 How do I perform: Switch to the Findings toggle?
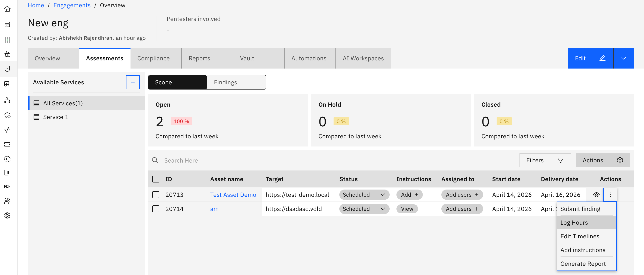[x=236, y=82]
